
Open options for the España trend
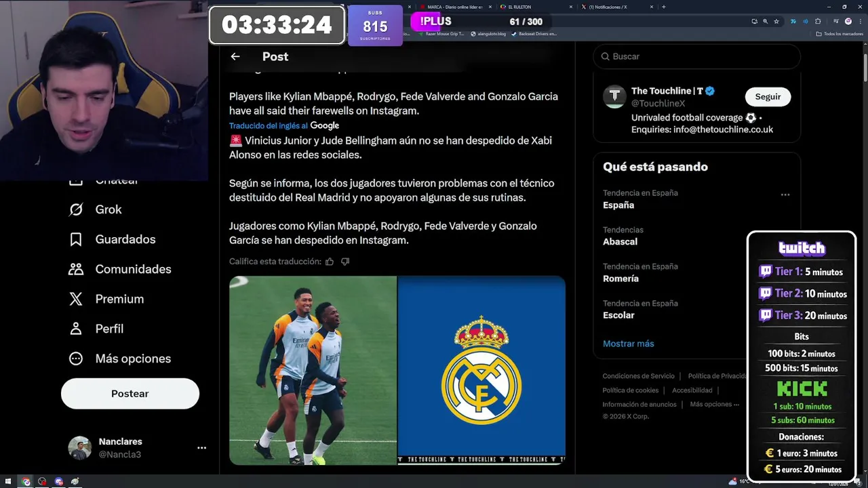785,195
